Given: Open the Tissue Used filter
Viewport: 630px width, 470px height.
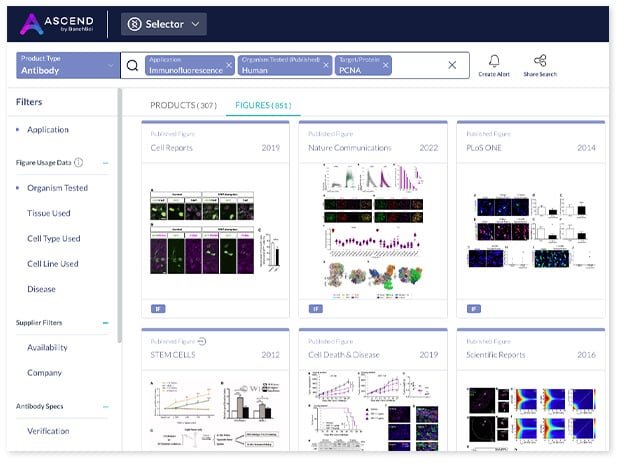Looking at the screenshot, I should [48, 213].
